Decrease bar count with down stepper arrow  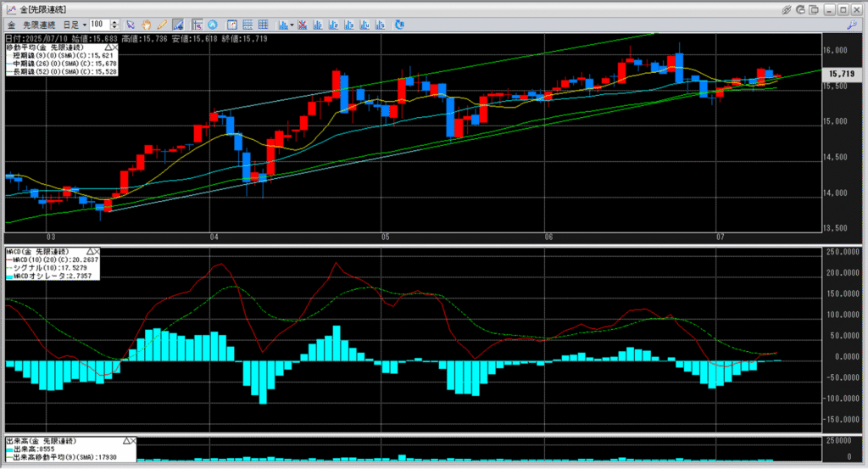tap(114, 27)
